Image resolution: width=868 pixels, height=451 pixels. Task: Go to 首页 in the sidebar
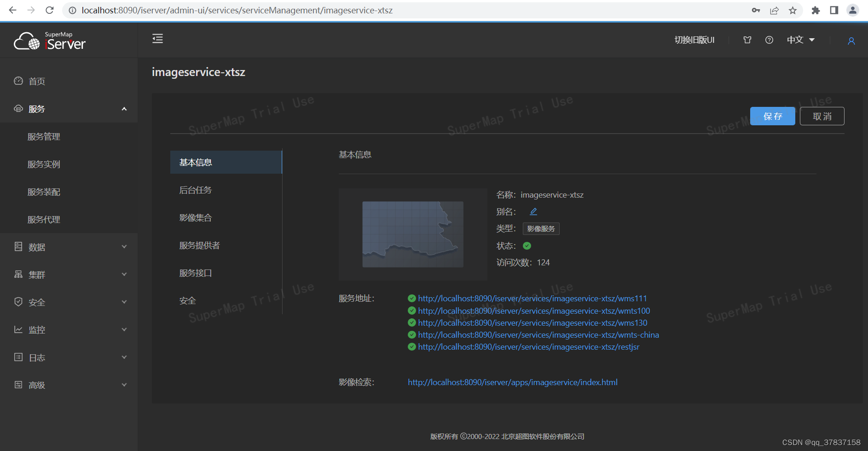pyautogui.click(x=37, y=82)
